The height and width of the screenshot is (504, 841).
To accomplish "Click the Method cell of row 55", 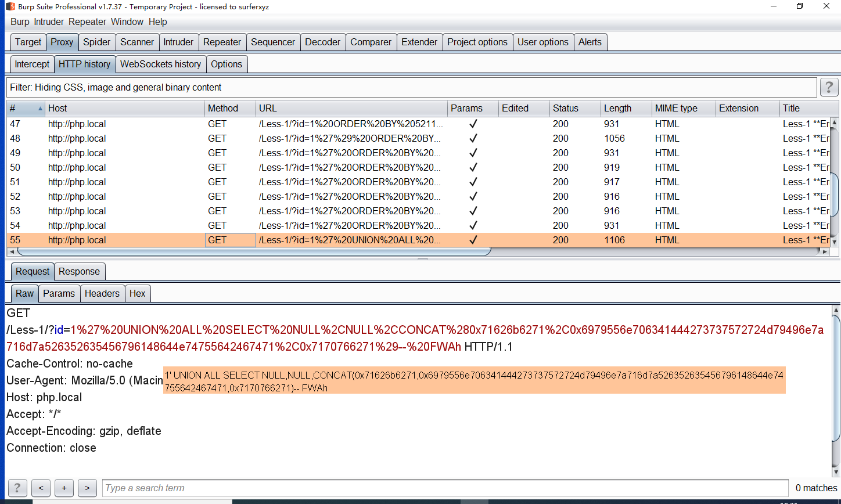I will pos(231,240).
